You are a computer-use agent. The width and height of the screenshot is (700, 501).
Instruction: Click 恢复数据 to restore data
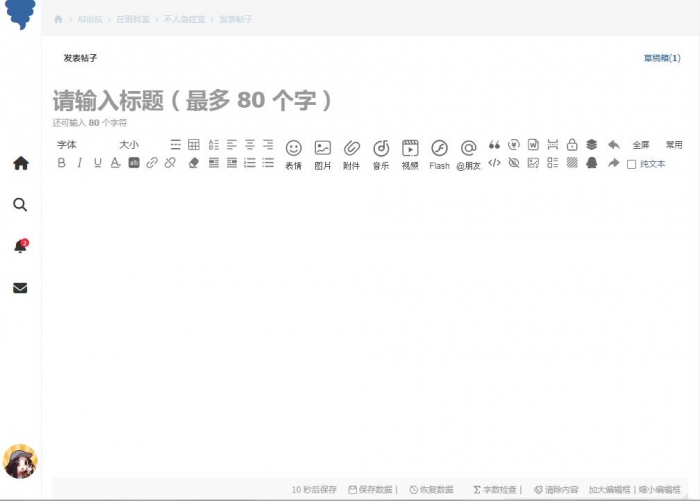[431, 490]
